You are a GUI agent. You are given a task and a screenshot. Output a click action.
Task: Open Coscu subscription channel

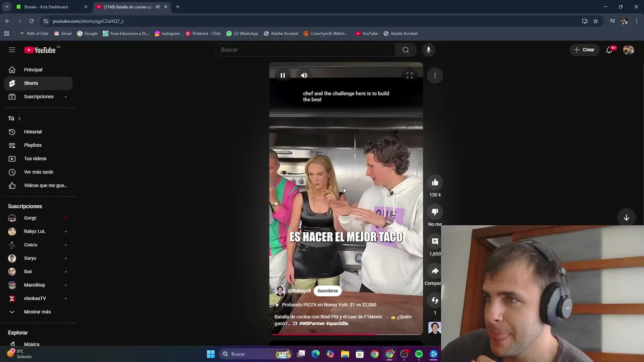coord(38,245)
